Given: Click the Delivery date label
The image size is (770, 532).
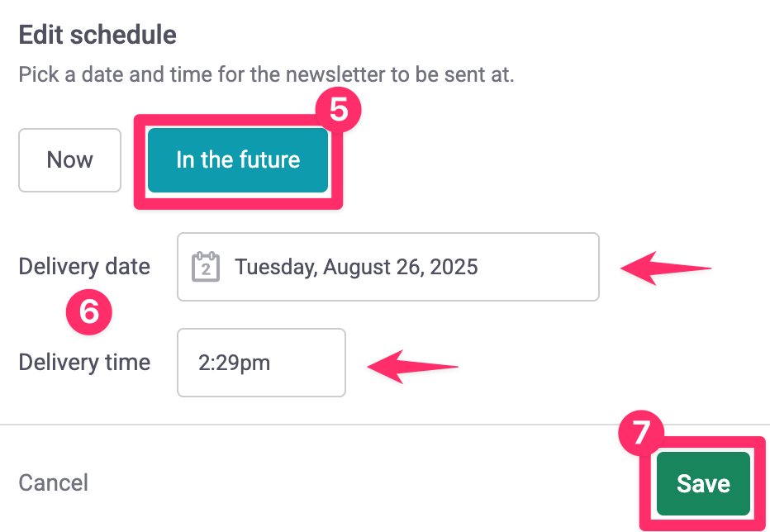Looking at the screenshot, I should [x=84, y=267].
